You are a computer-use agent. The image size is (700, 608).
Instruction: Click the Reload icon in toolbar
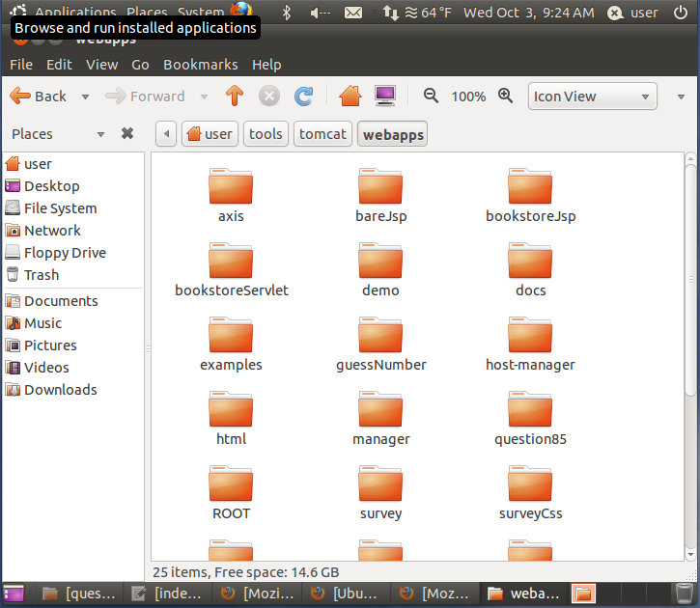tap(303, 96)
